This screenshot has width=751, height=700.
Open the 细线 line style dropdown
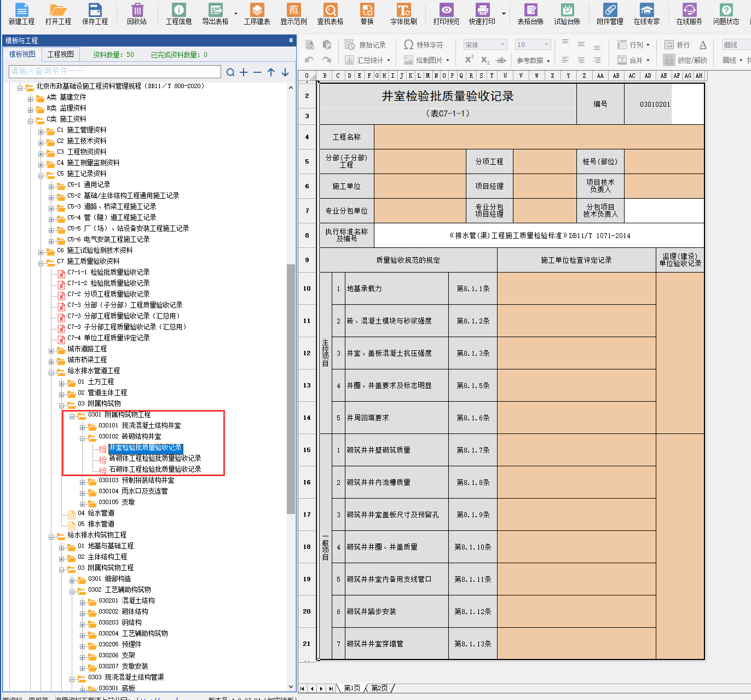[736, 45]
